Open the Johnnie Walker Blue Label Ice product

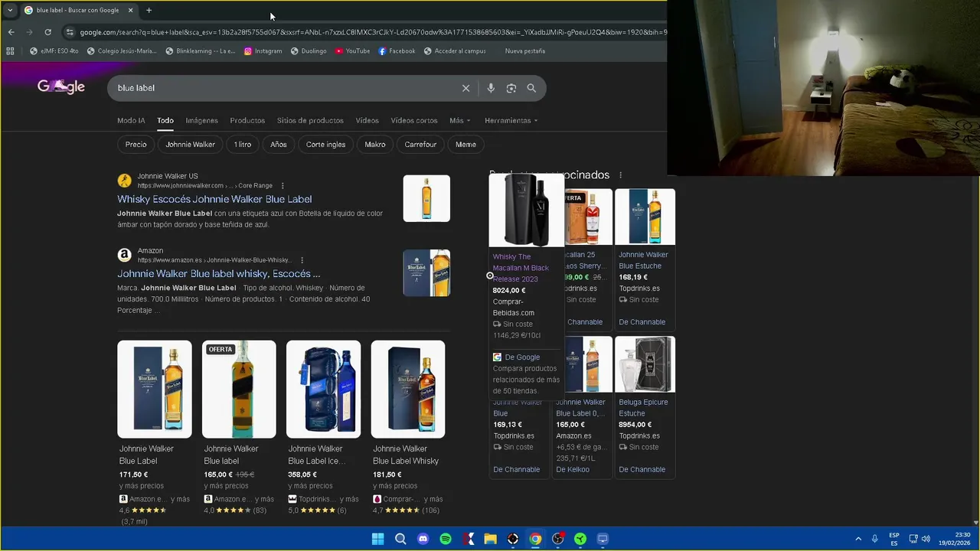[323, 428]
